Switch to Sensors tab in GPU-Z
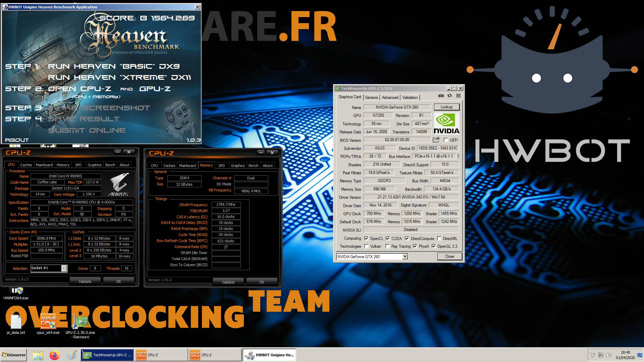Viewport: 644px width, 362px height. tap(371, 98)
